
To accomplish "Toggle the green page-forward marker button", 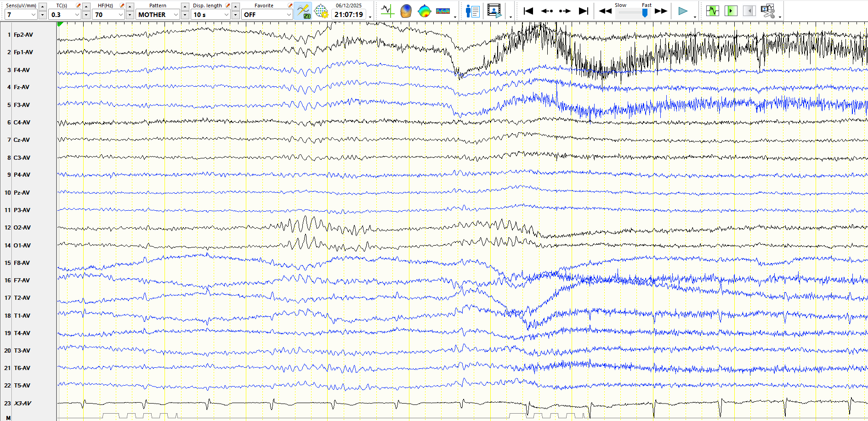I will click(x=731, y=11).
